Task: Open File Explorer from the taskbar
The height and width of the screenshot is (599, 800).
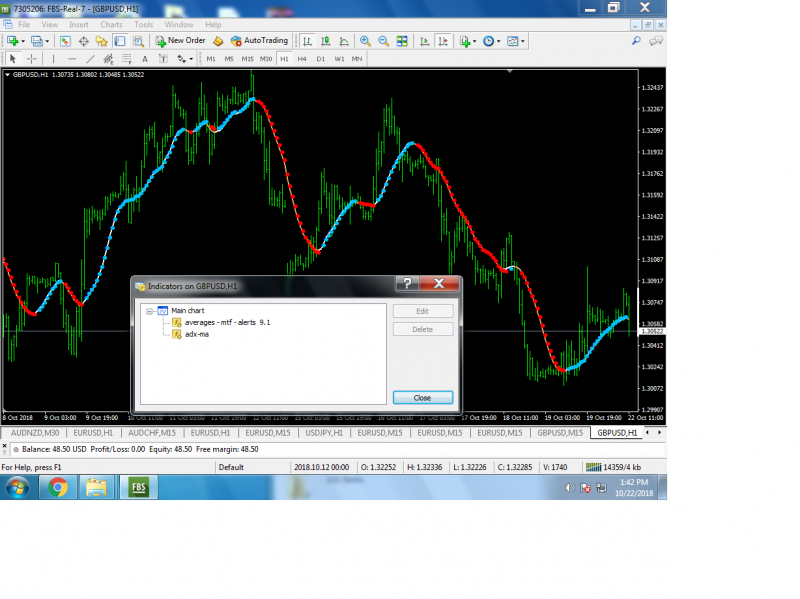Action: pos(96,487)
